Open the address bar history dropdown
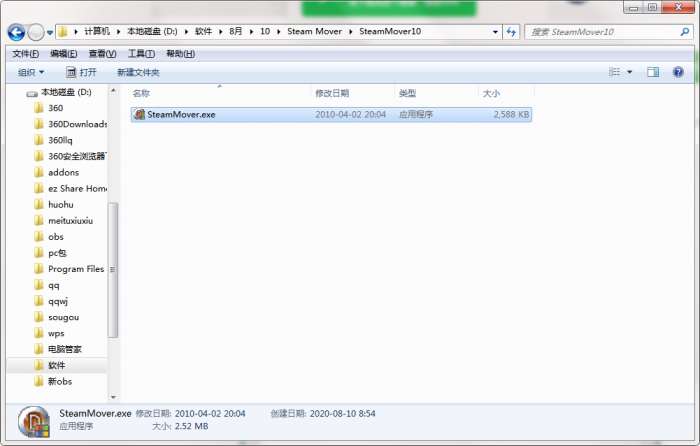 pos(495,32)
